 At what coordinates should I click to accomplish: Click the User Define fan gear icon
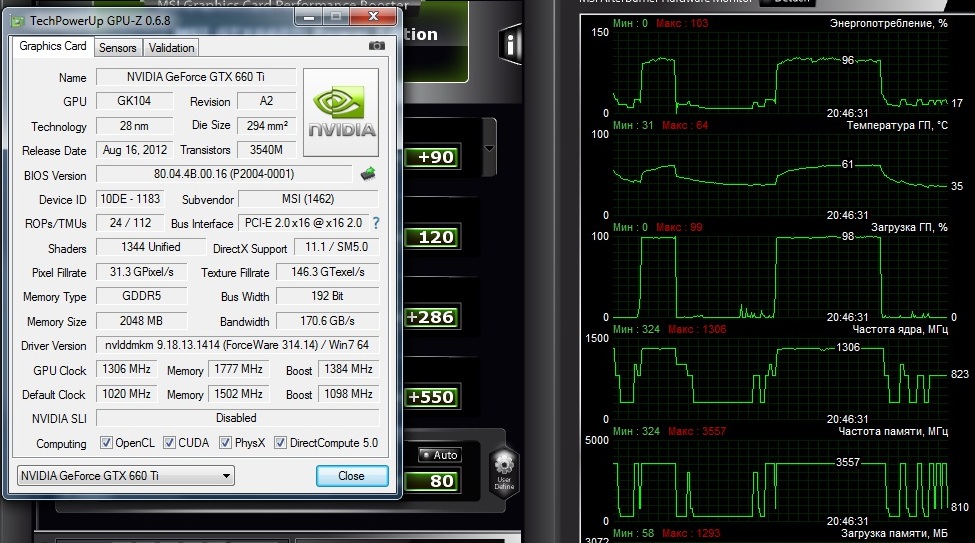tap(504, 470)
